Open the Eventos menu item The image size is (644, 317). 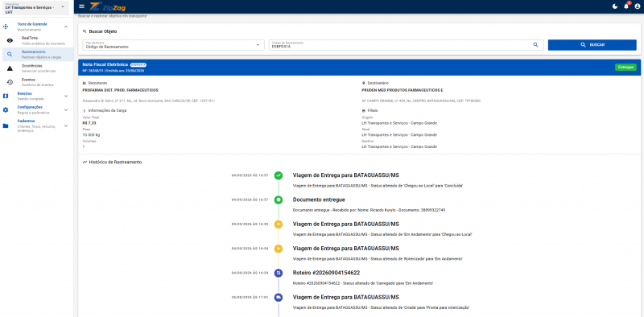[x=38, y=82]
